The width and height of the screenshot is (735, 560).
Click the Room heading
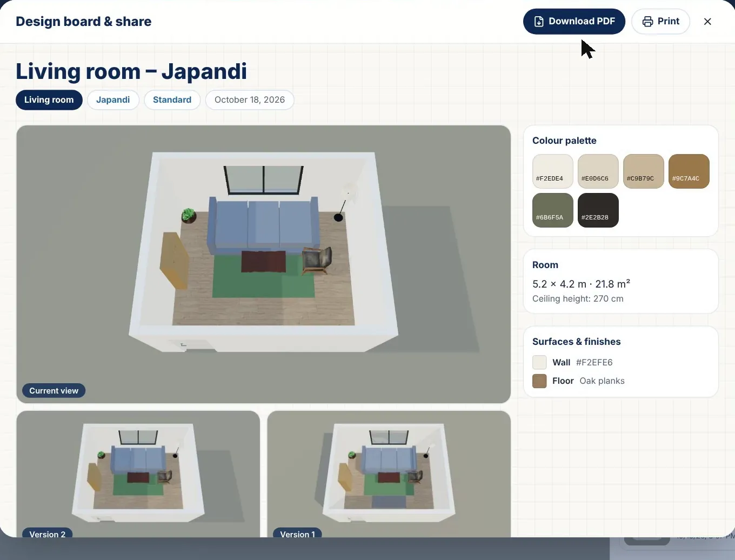coord(545,265)
